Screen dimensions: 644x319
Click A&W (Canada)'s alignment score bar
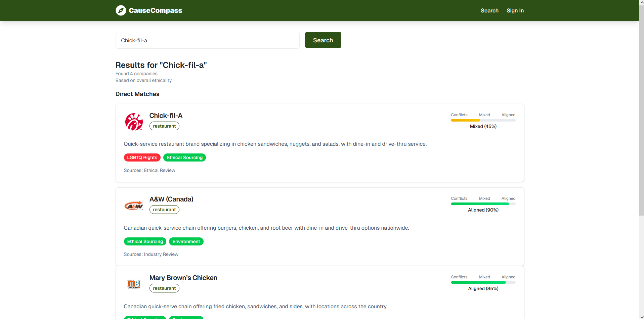(483, 204)
